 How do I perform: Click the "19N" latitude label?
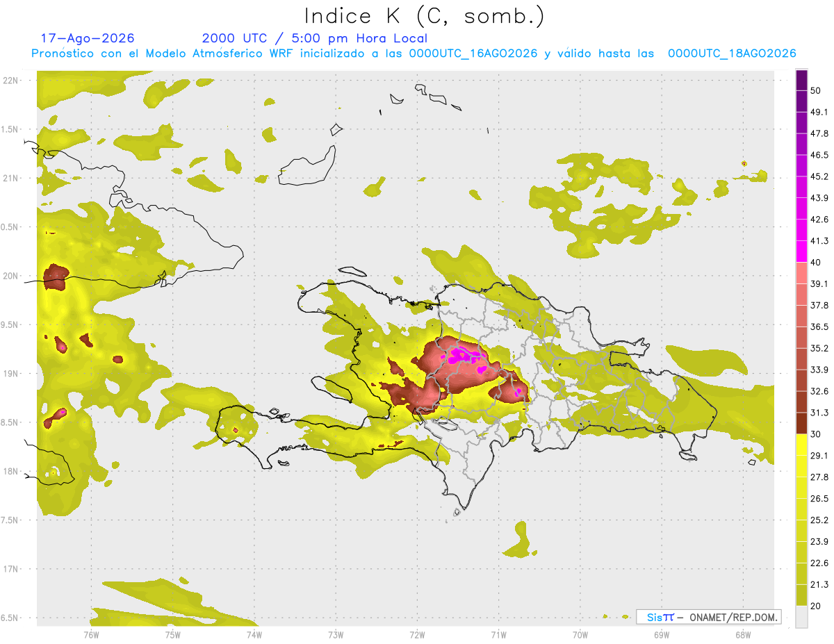(11, 374)
